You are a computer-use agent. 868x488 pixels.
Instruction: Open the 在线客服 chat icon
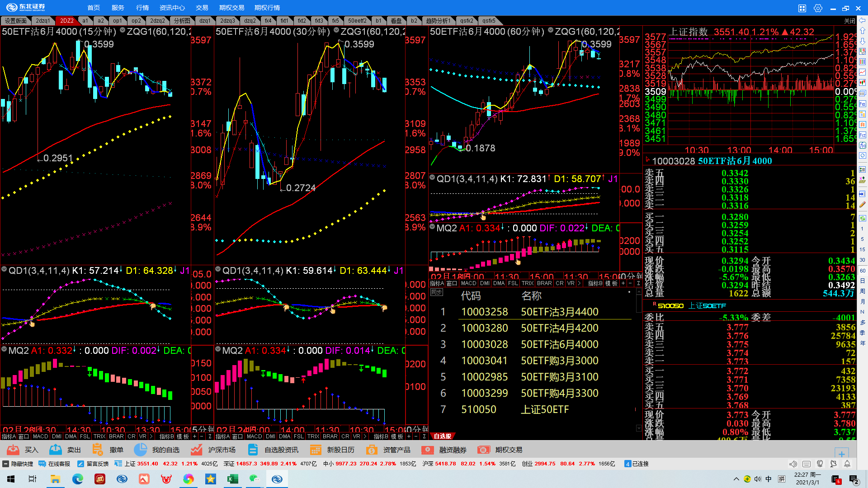tap(42, 464)
